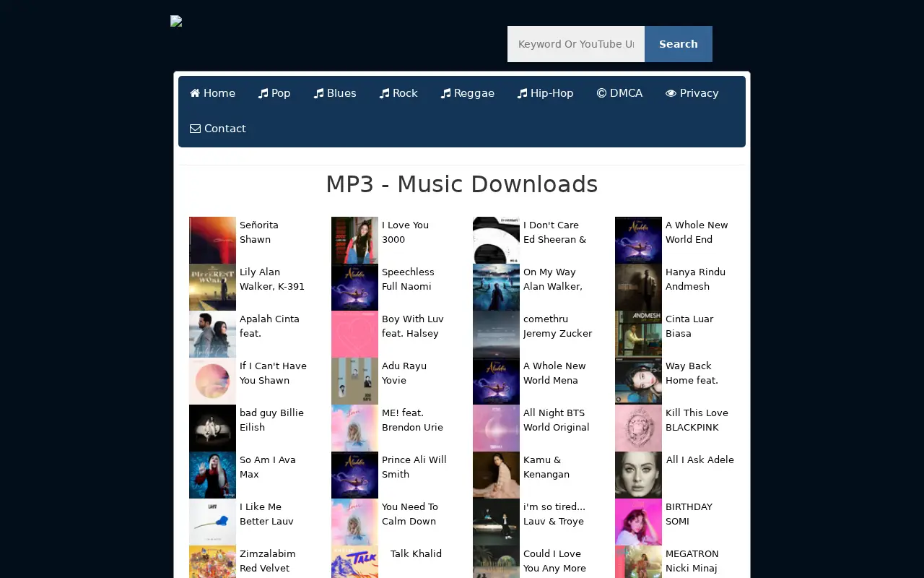Focus the Keyword or YouTube URL field
The width and height of the screenshot is (924, 578).
tap(576, 44)
